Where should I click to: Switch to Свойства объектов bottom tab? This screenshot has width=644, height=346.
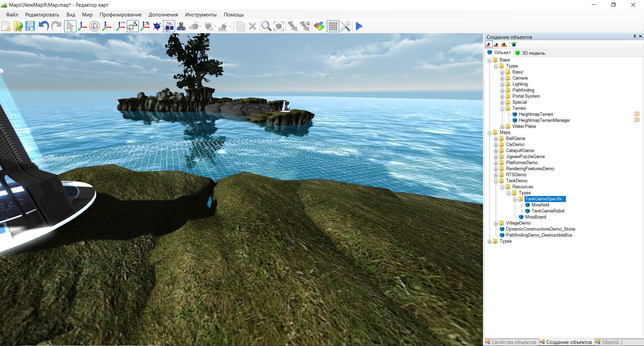point(511,342)
